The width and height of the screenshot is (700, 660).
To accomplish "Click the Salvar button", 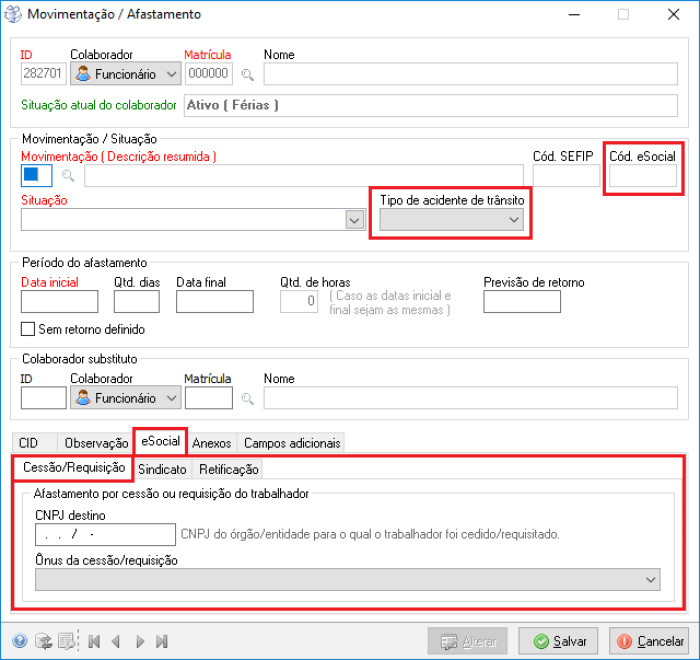I will (559, 641).
